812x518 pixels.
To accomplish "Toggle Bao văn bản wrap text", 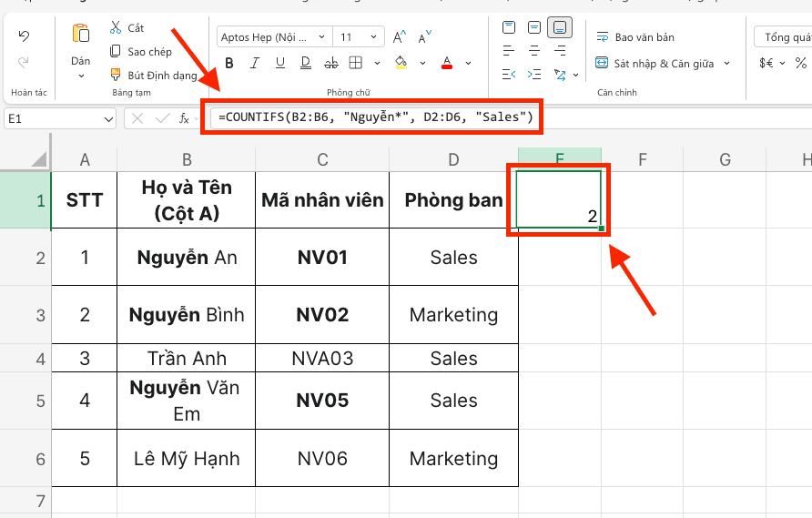I will 634,36.
